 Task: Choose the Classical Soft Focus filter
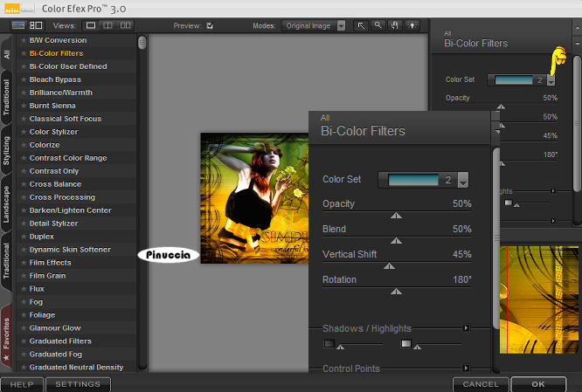66,119
